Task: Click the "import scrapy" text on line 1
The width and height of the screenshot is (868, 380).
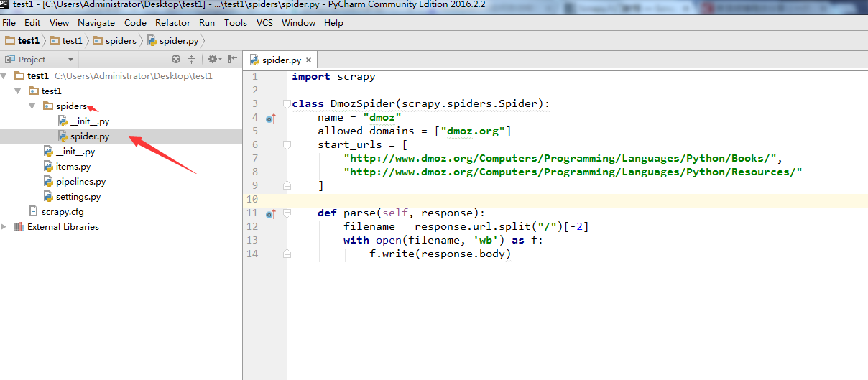Action: 333,76
